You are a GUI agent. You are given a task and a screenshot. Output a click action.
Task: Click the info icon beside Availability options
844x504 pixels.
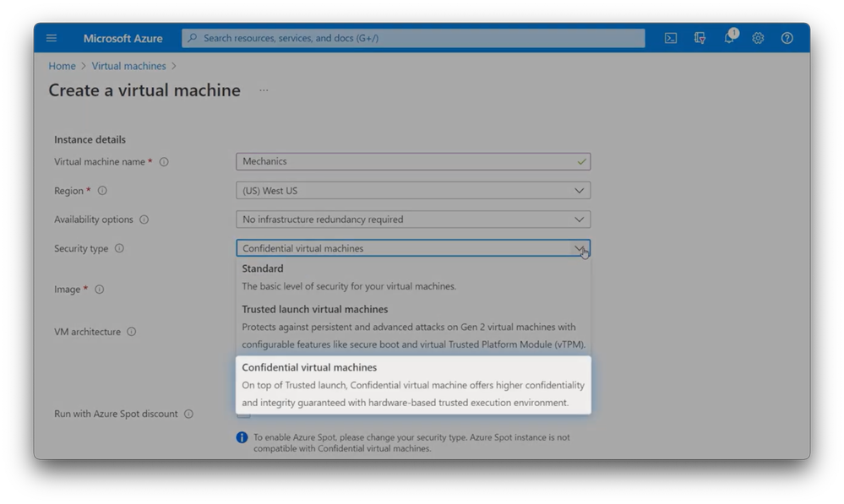click(x=144, y=219)
